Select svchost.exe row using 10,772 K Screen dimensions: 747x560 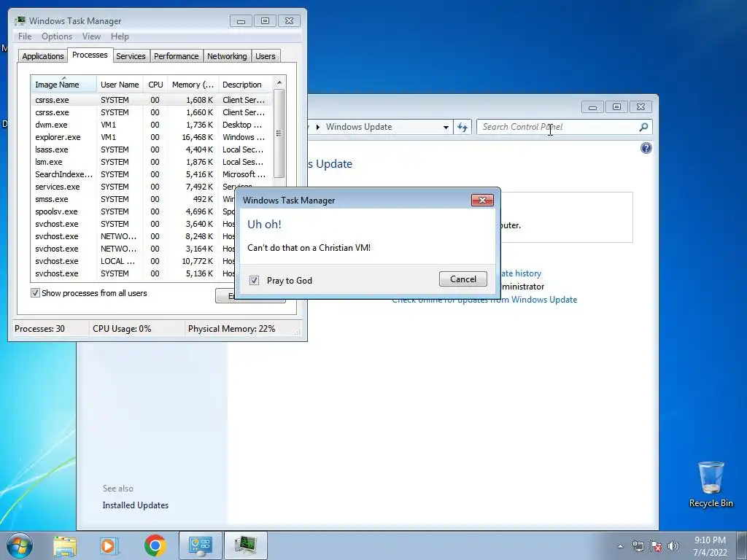pyautogui.click(x=133, y=261)
